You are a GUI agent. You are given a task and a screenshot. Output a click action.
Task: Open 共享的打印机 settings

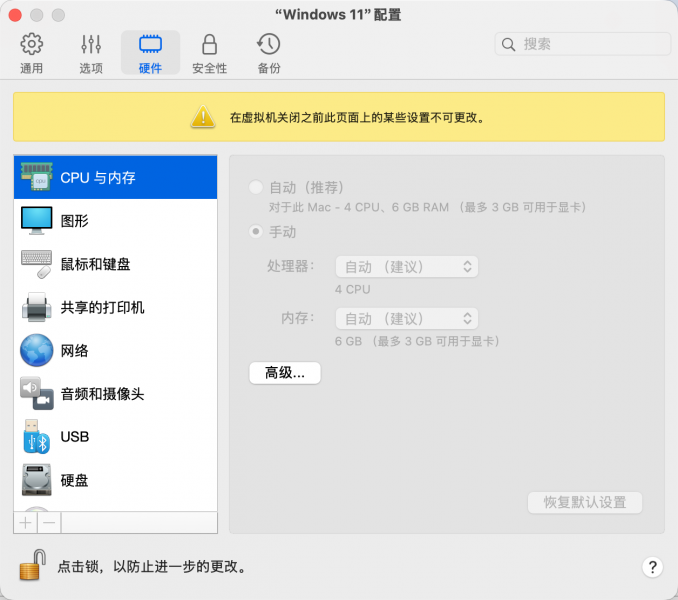(x=115, y=307)
